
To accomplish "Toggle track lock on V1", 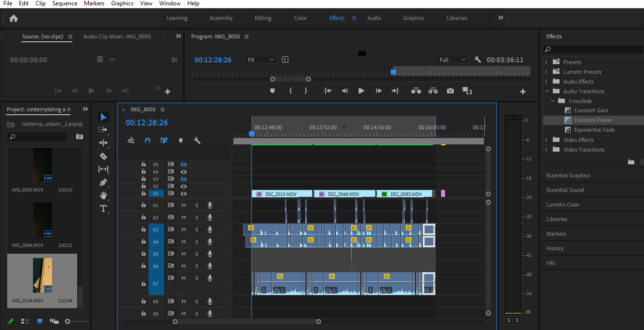I will click(144, 193).
